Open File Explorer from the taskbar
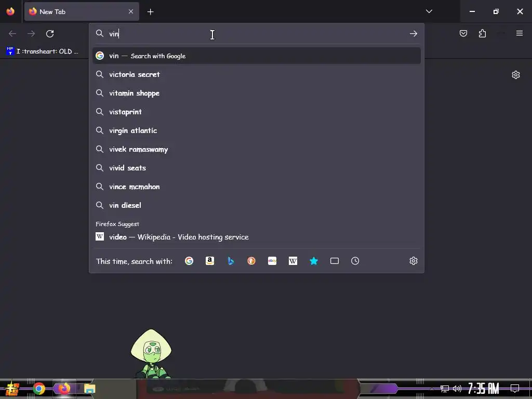The image size is (532, 399). pos(89,389)
